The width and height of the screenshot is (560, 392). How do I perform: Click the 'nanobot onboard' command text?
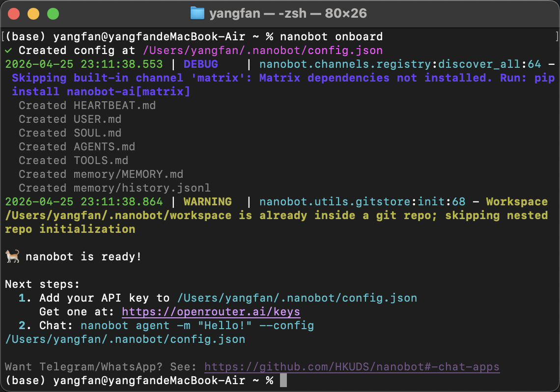(331, 36)
